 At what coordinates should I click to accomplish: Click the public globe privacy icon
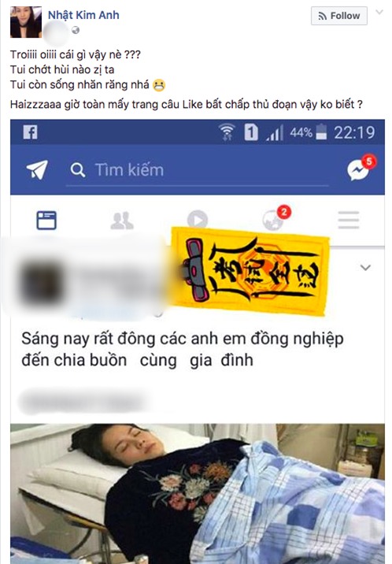(76, 31)
